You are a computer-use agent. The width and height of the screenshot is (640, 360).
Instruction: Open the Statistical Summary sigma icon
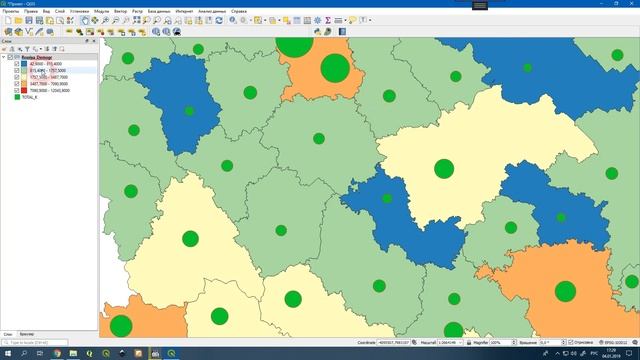click(328, 20)
